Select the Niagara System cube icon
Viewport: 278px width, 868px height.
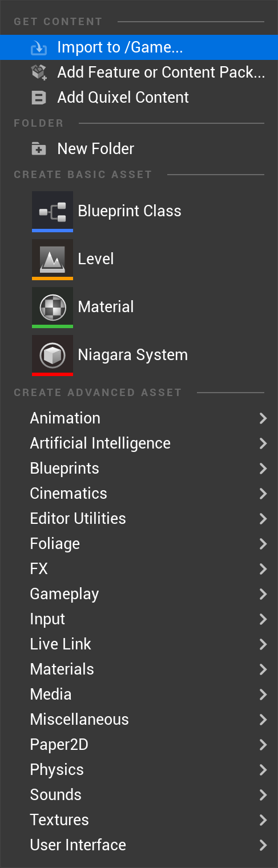[53, 355]
